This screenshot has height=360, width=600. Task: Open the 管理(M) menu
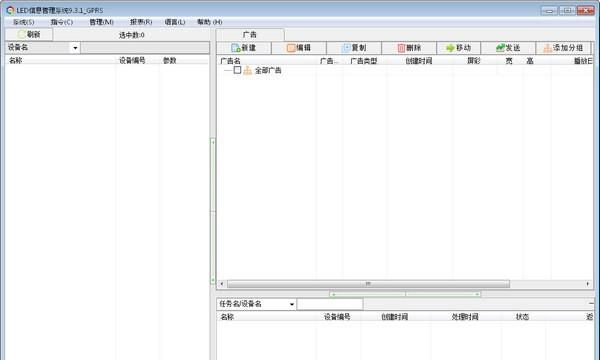tap(101, 22)
